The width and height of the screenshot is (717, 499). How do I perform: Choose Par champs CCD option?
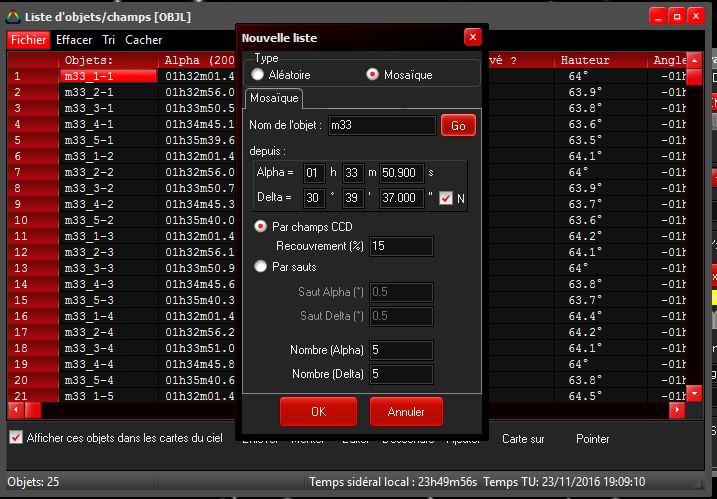[262, 227]
